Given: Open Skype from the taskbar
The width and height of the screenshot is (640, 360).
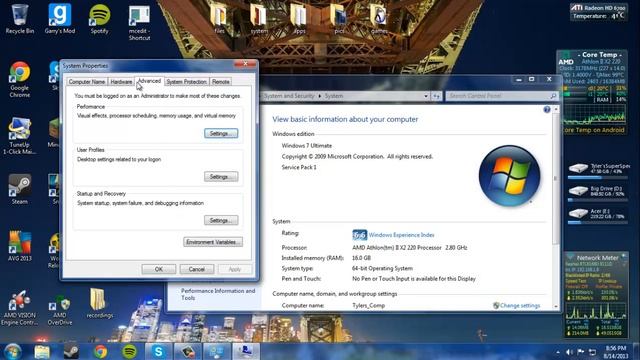Looking at the screenshot, I should (x=158, y=351).
